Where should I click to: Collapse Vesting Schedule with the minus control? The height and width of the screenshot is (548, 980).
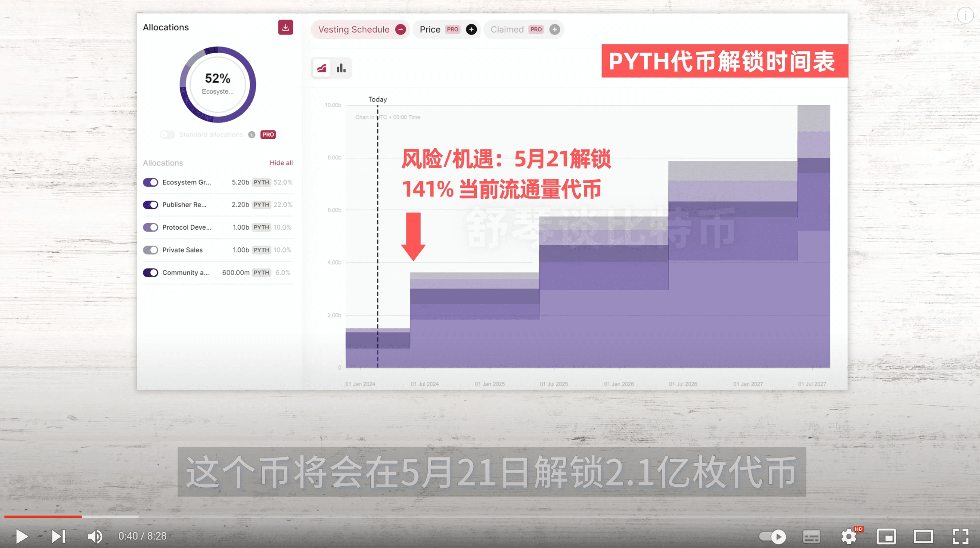pyautogui.click(x=400, y=29)
